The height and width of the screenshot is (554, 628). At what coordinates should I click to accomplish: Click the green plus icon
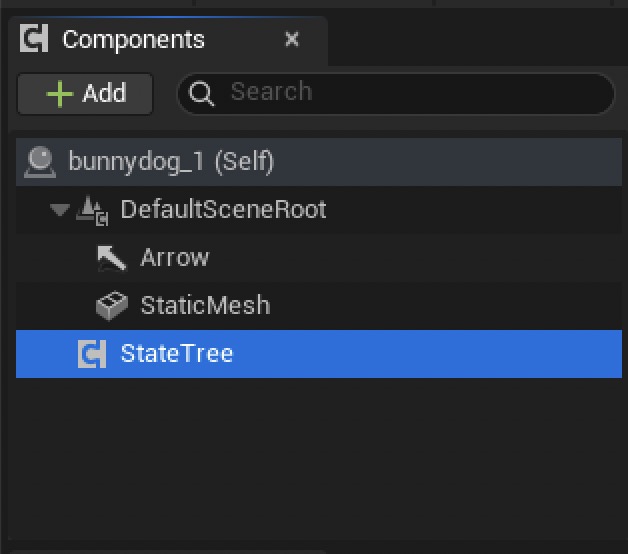click(x=60, y=94)
